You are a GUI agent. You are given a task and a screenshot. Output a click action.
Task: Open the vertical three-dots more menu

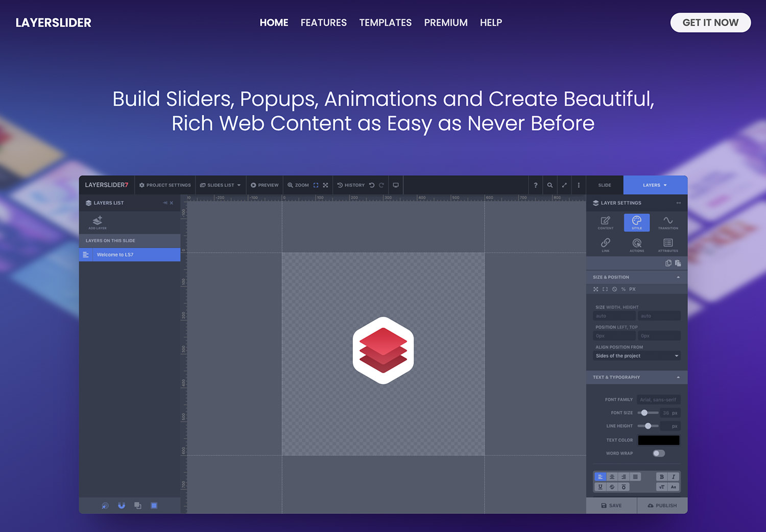(x=579, y=185)
